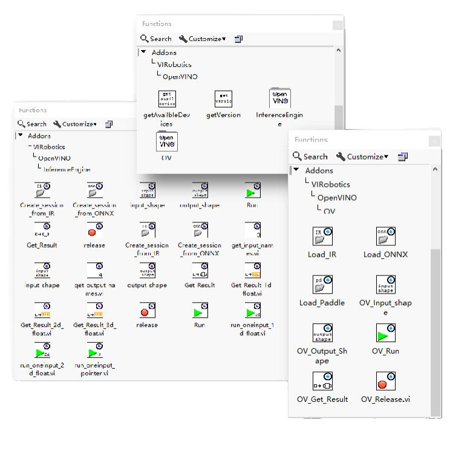Select OV node in right palette tree

(330, 211)
